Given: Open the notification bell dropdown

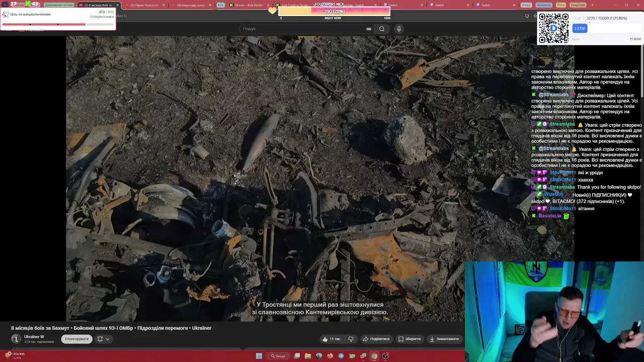Looking at the screenshot, I should [x=103, y=339].
